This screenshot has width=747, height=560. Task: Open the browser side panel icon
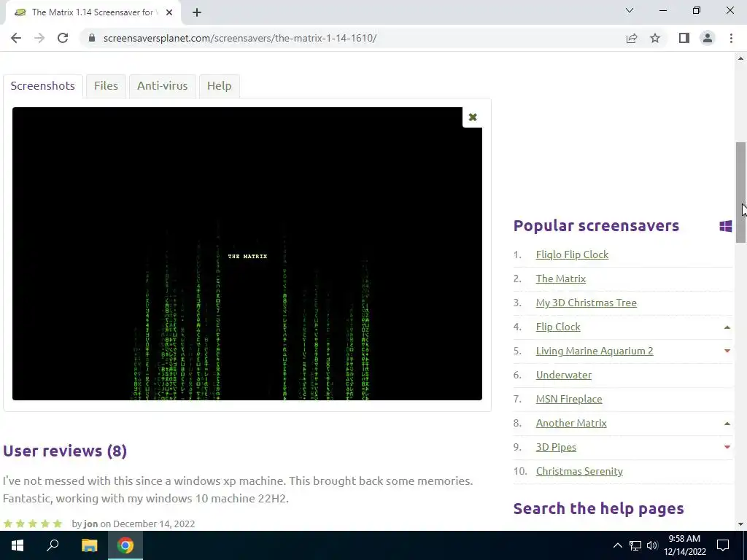tap(684, 38)
